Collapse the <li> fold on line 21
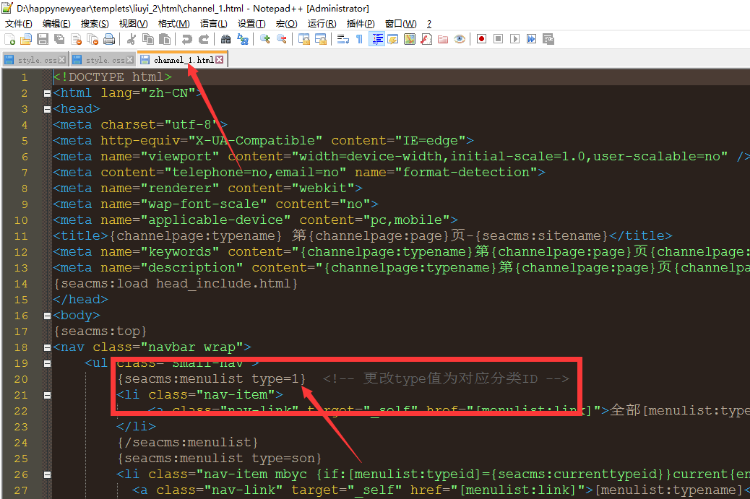This screenshot has width=750, height=499. tap(47, 395)
